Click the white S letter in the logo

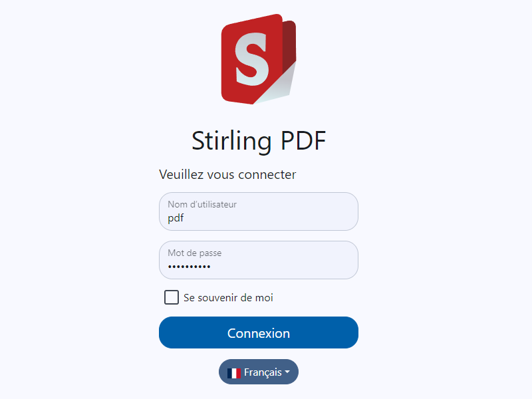[251, 60]
